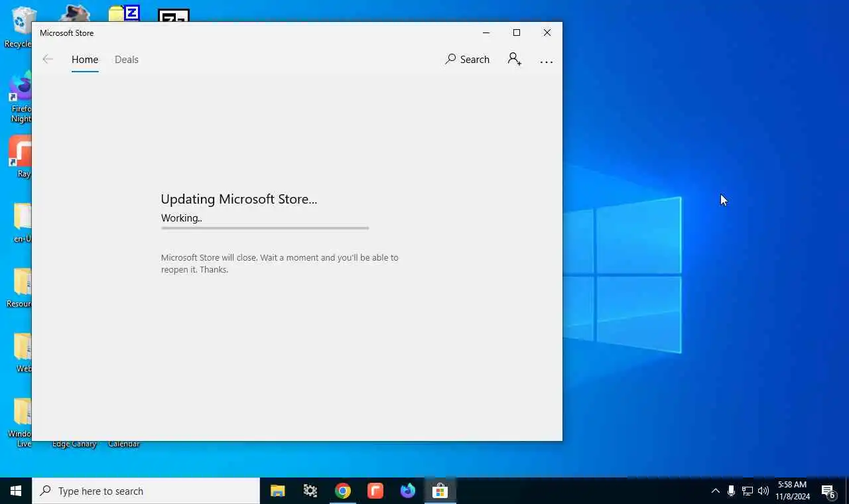
Task: Close the Microsoft Store window
Action: pos(547,32)
